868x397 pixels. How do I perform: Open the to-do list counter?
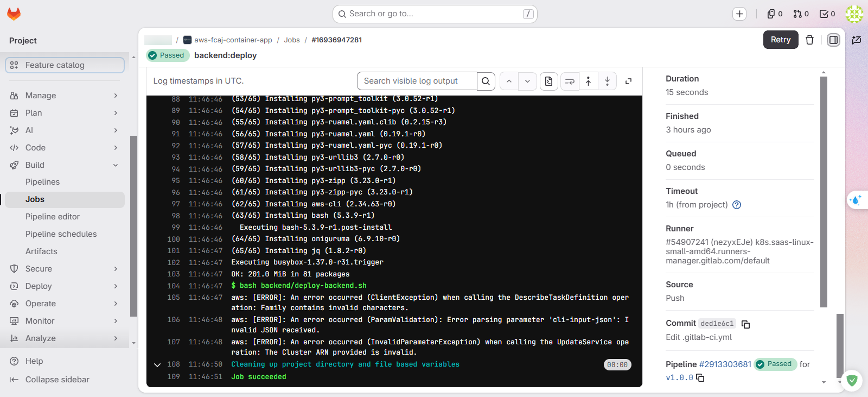(x=827, y=14)
